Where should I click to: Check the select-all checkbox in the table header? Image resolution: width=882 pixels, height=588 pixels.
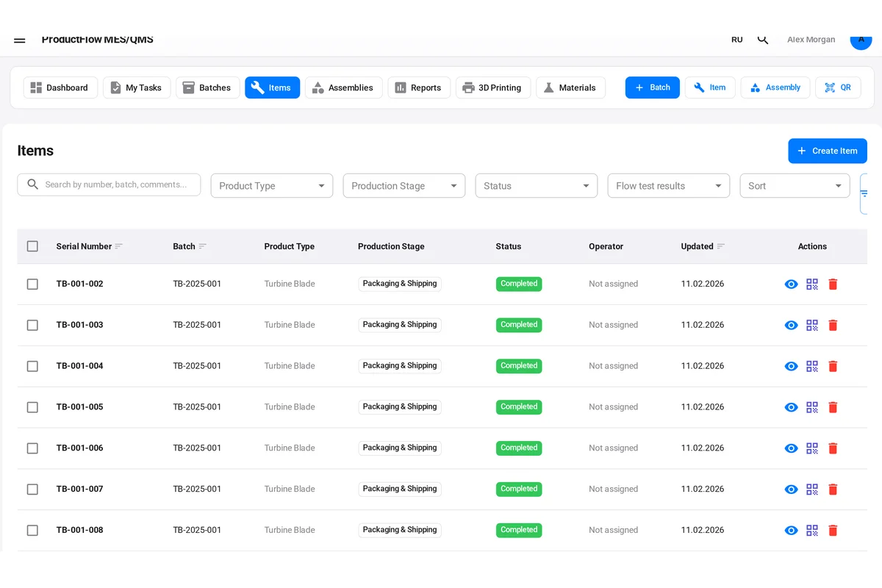[32, 246]
